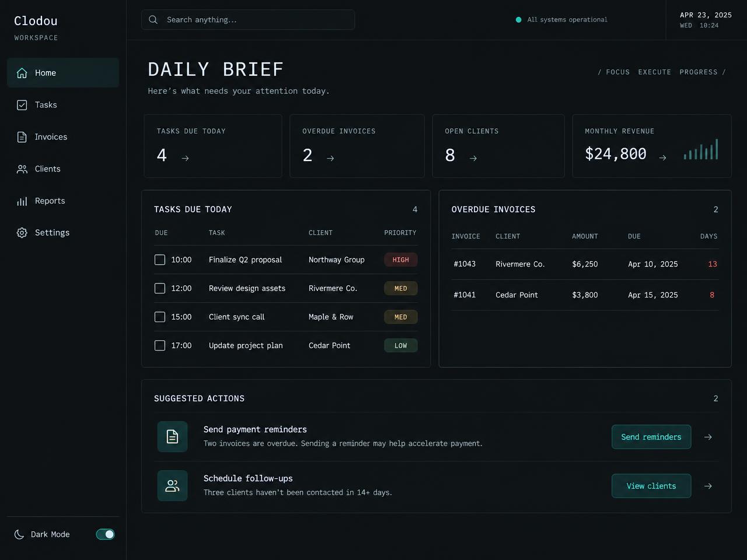Go to Invoices in the sidebar
Screen dimensions: 747x560
tap(63, 137)
